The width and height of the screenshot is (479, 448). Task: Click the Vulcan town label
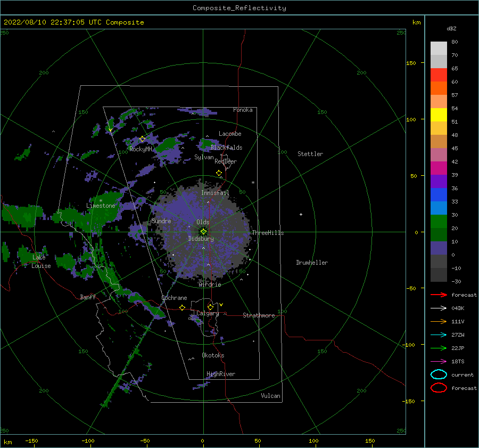[271, 396]
